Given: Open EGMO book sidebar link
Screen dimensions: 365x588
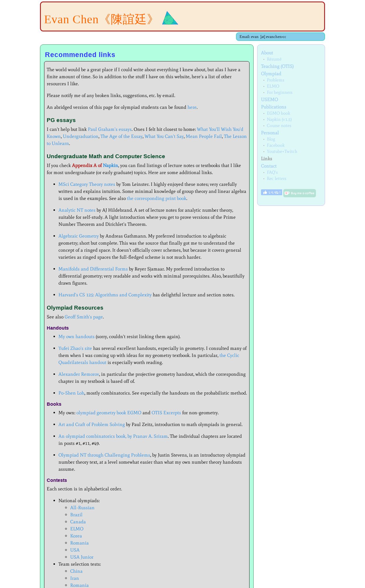Looking at the screenshot, I should [278, 113].
